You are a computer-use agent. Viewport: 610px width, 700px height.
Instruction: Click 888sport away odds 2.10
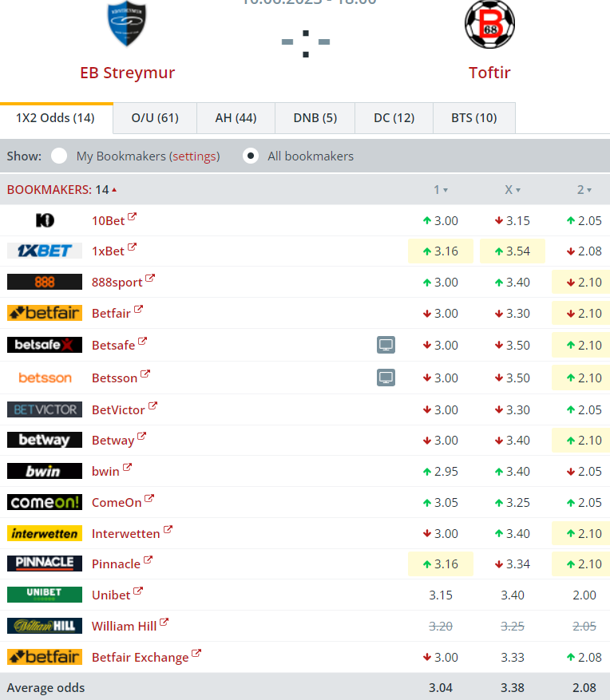click(x=581, y=282)
